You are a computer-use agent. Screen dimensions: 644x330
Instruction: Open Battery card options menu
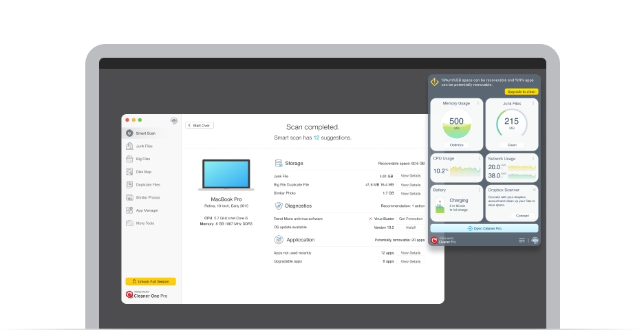[x=479, y=190]
